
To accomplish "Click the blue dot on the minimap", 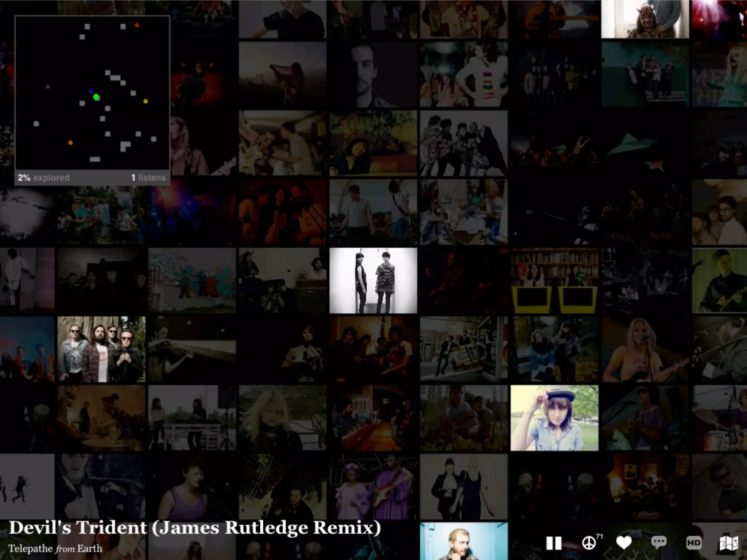I will [91, 92].
